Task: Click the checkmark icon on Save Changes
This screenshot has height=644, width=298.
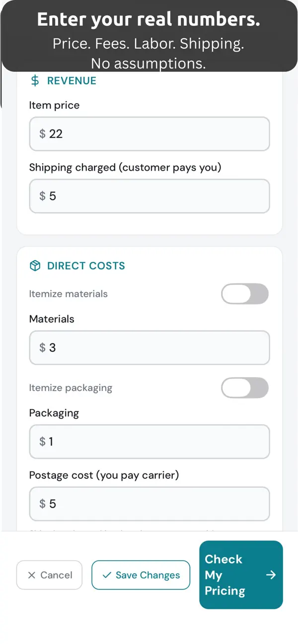Action: point(107,575)
